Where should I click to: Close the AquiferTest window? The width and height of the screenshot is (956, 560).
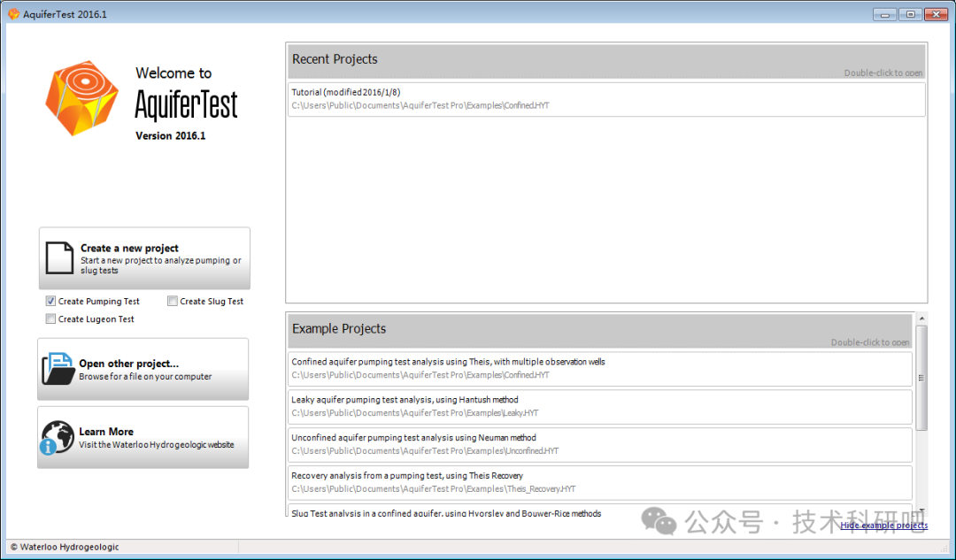coord(936,14)
